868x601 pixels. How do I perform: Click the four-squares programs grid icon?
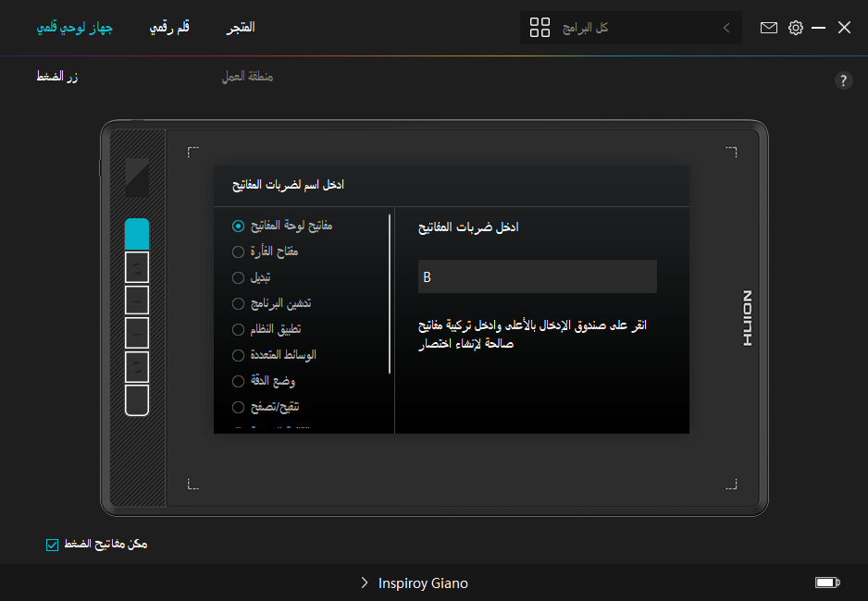coord(539,28)
